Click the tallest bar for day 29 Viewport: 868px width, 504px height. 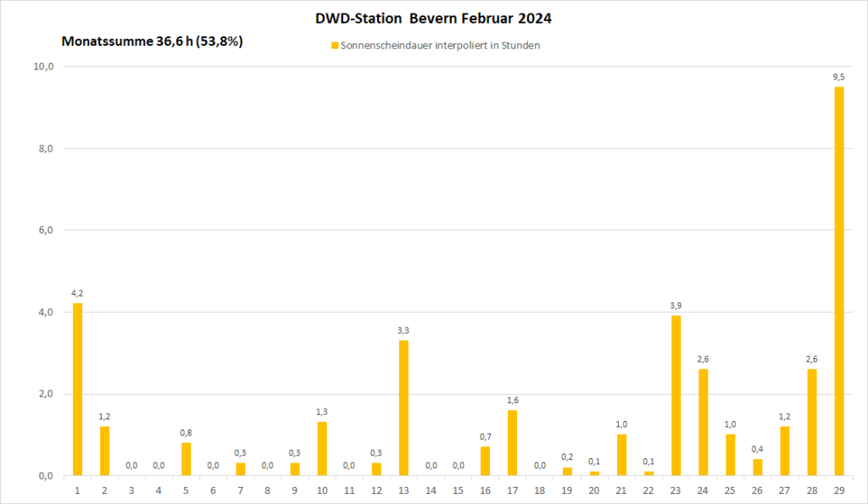click(x=839, y=280)
